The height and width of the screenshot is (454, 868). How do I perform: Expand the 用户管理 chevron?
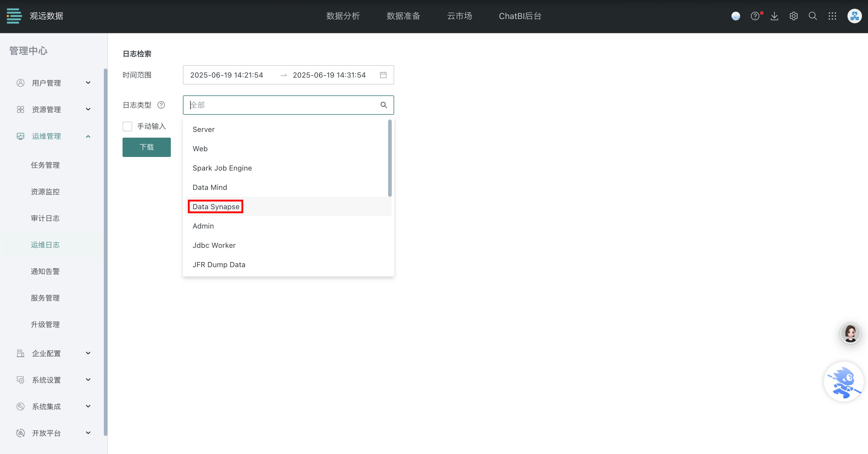[x=88, y=83]
